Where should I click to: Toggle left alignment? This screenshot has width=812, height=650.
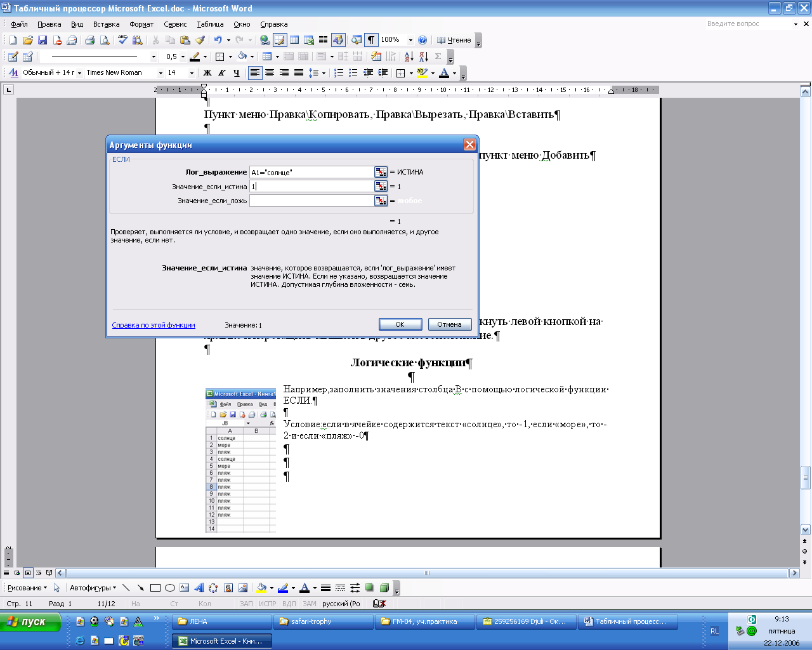click(x=255, y=73)
